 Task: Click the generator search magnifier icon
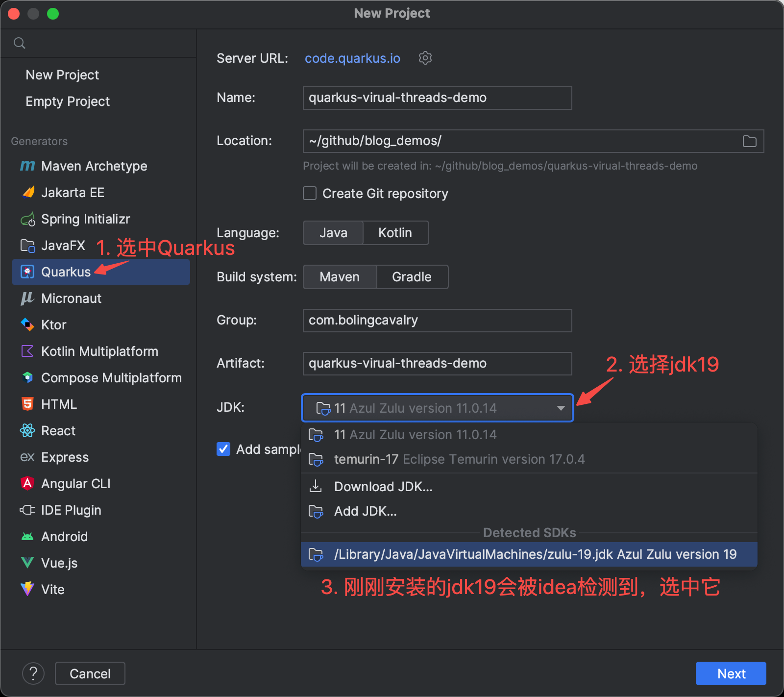pos(20,43)
